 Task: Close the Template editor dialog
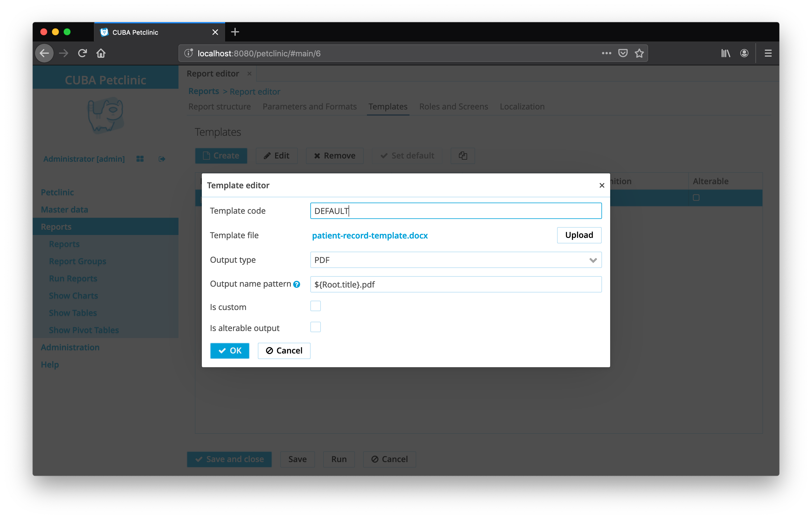pos(602,185)
